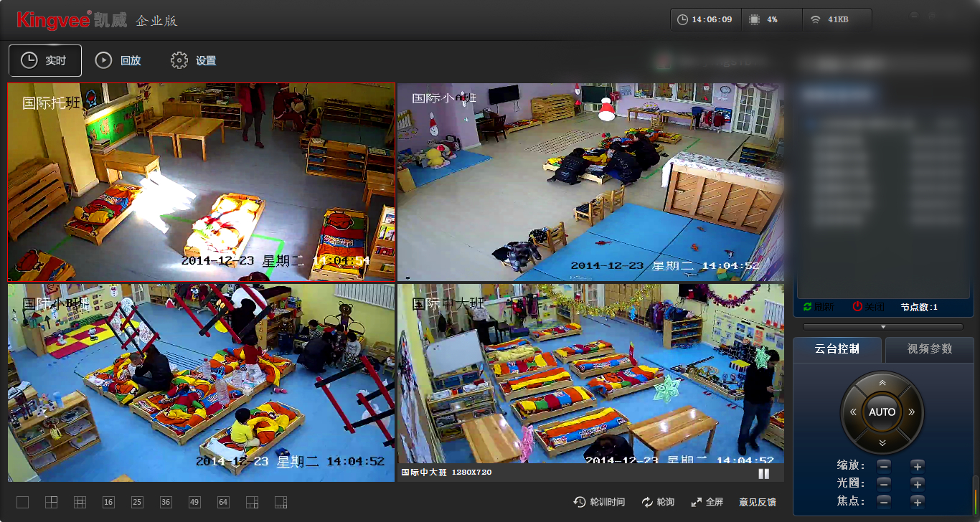Screen dimensions: 980x522
Task: Switch to the 视频参数 video parameters tab
Action: (929, 350)
